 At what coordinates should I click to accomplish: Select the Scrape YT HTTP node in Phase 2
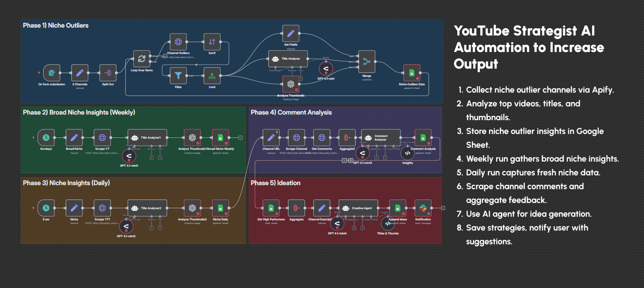click(x=102, y=138)
